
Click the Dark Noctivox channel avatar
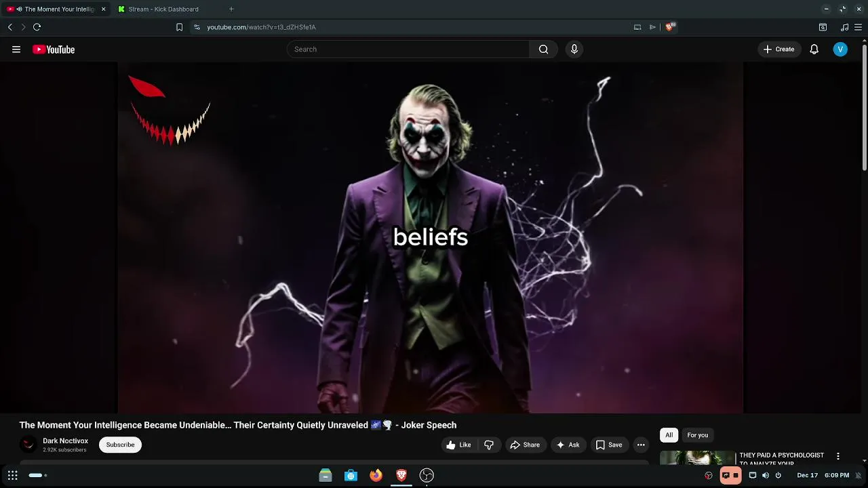click(x=28, y=445)
